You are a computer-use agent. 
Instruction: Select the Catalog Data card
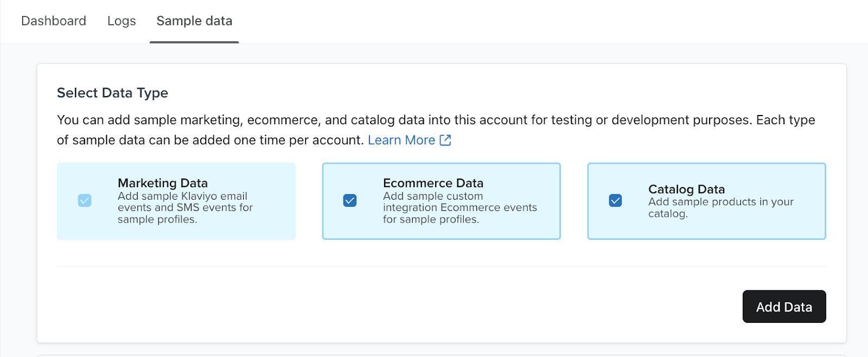click(706, 201)
